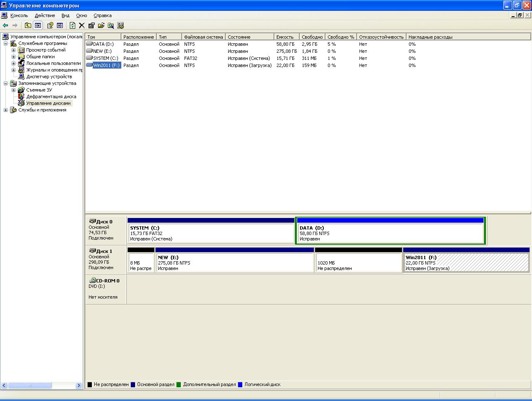
Task: Click the Up one level folder icon
Action: click(28, 25)
